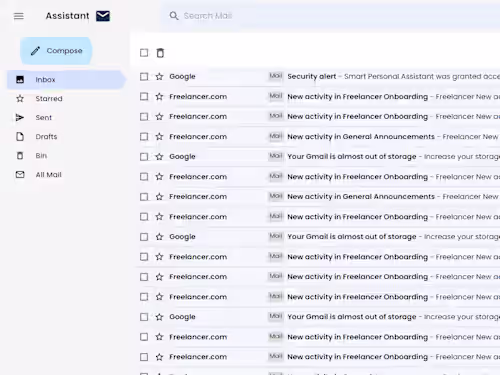The height and width of the screenshot is (375, 500).
Task: Focus the Search Mail field
Action: pyautogui.click(x=330, y=16)
